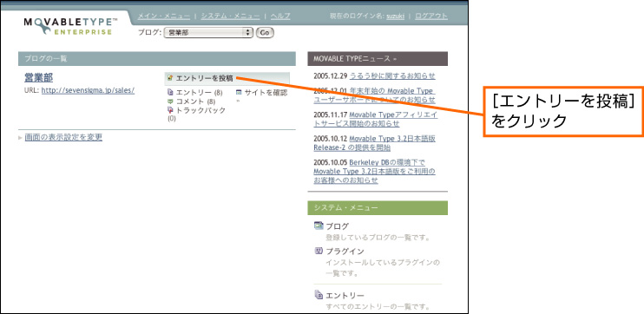Click the trackback icon beside トラックバック
Screen dimensions: 644x314
(x=170, y=110)
